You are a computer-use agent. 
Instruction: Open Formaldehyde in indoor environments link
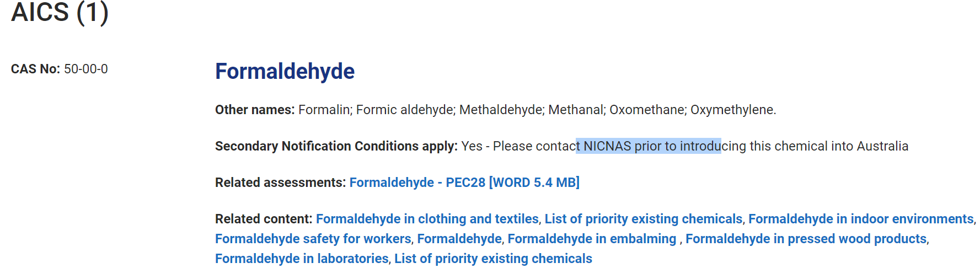pos(860,219)
